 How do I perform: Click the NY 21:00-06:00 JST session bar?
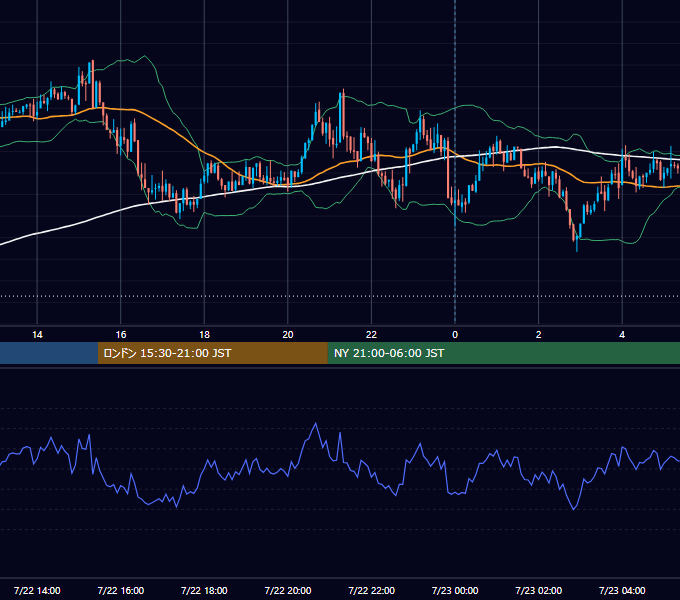503,353
